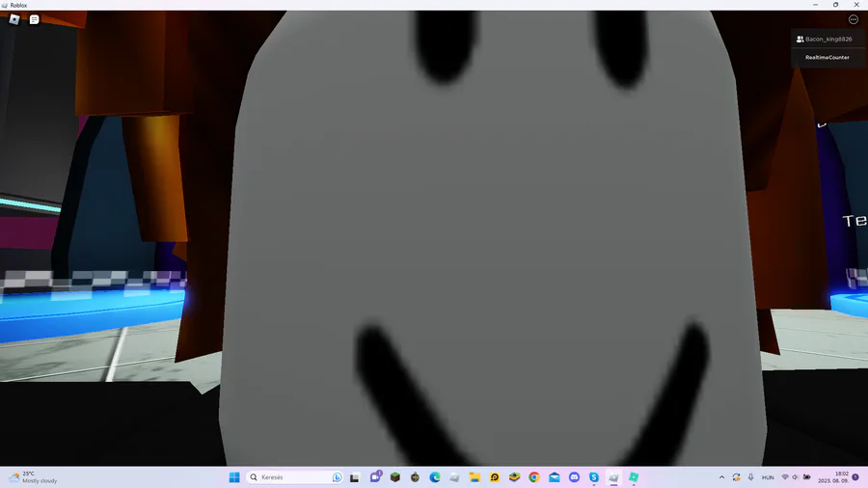Open the clock and date flyout
868x488 pixels.
(x=833, y=477)
